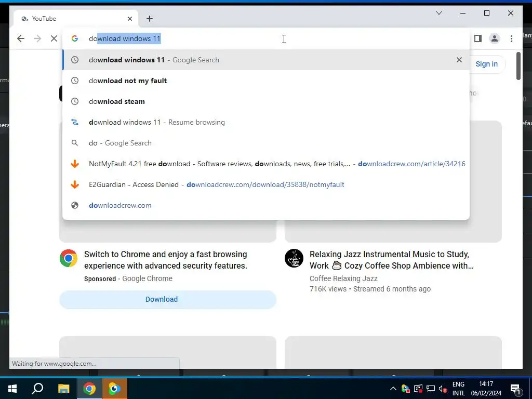Click the Coffee Relaxing Jazz channel avatar
Image resolution: width=532 pixels, height=399 pixels.
(x=294, y=258)
